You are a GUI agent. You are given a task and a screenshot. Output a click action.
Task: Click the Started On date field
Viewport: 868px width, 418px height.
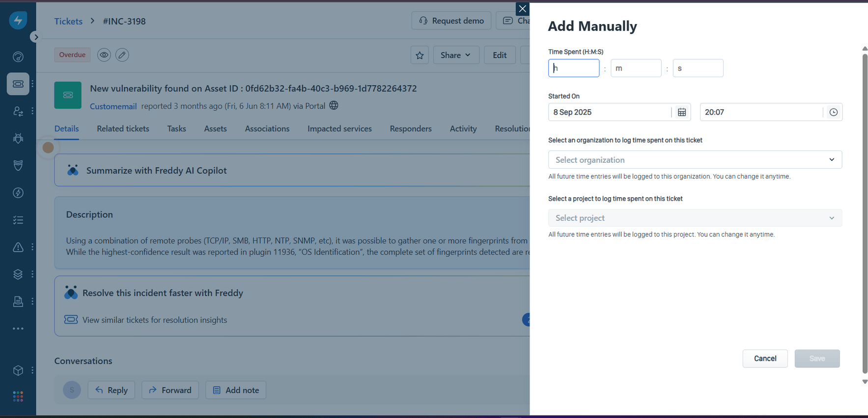coord(610,112)
